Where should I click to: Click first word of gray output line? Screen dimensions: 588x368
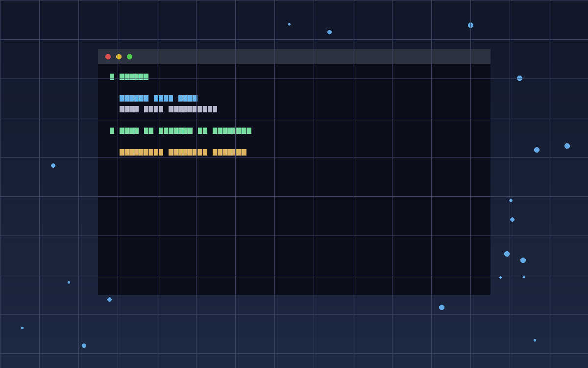(129, 109)
